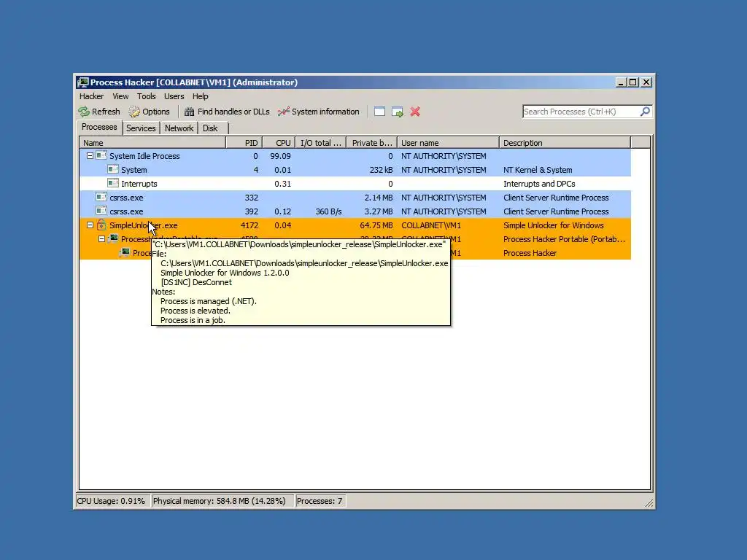Viewport: 747px width, 560px height.
Task: Sort by the Name column header
Action: (152, 143)
